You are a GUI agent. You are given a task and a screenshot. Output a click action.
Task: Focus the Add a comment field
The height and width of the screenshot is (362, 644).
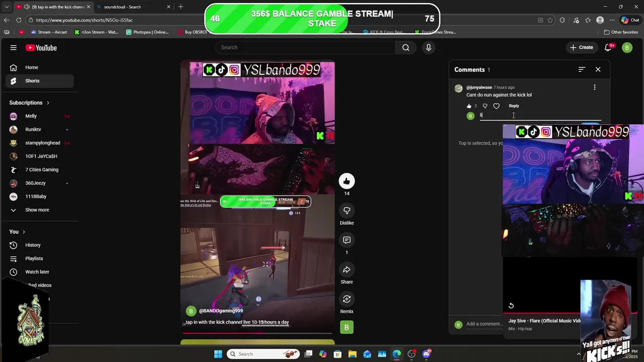[x=484, y=324]
